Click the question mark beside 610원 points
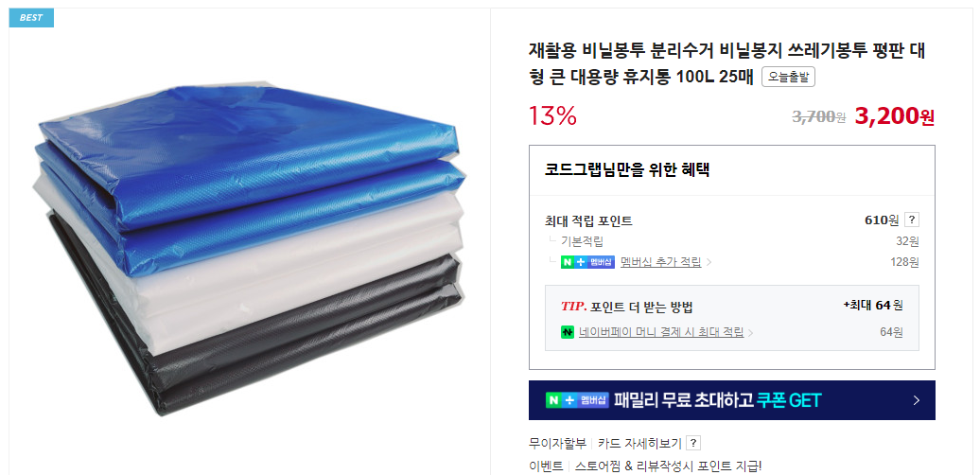 pos(912,220)
